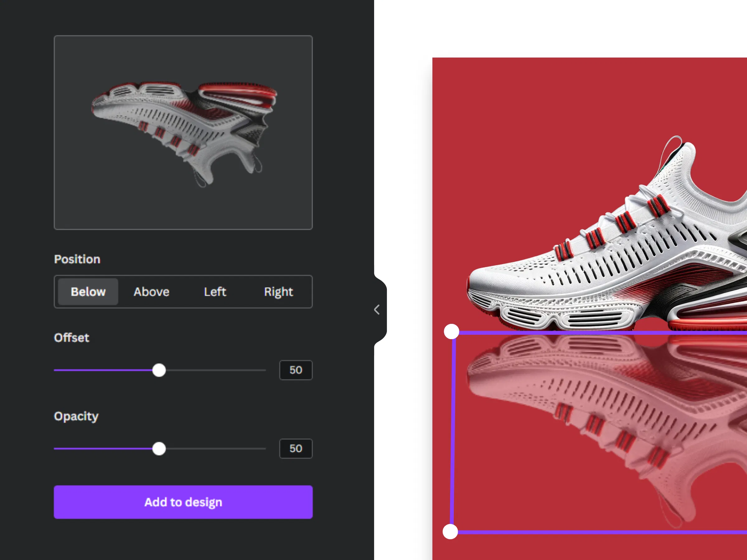Select the top-left resize handle of reflection
Viewport: 747px width, 560px height.
coord(452,331)
